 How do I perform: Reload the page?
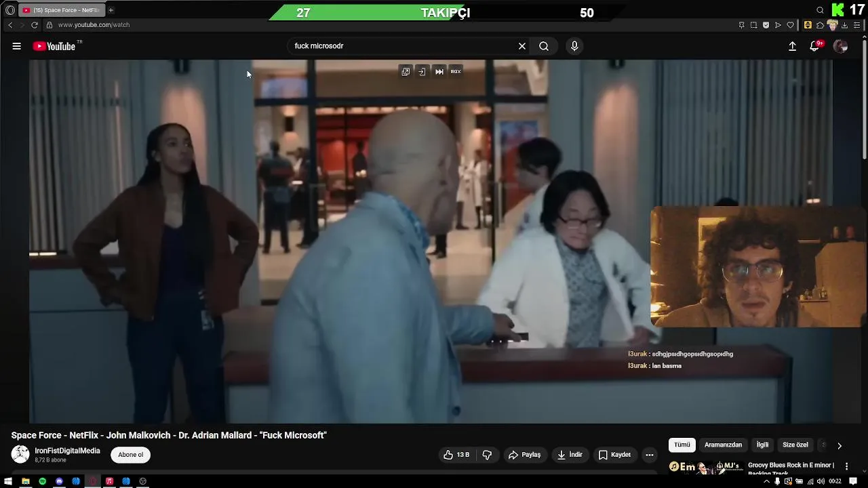tap(35, 25)
